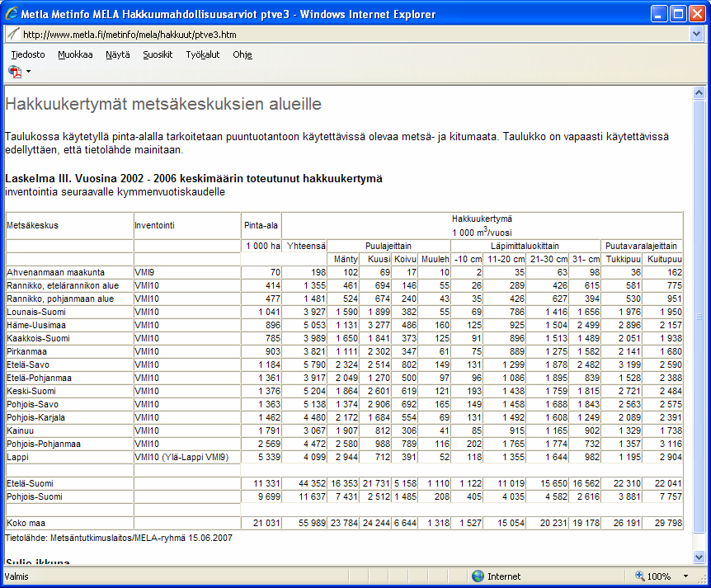The width and height of the screenshot is (711, 588).
Task: Click the 'Mänty' column header
Action: pyautogui.click(x=346, y=259)
